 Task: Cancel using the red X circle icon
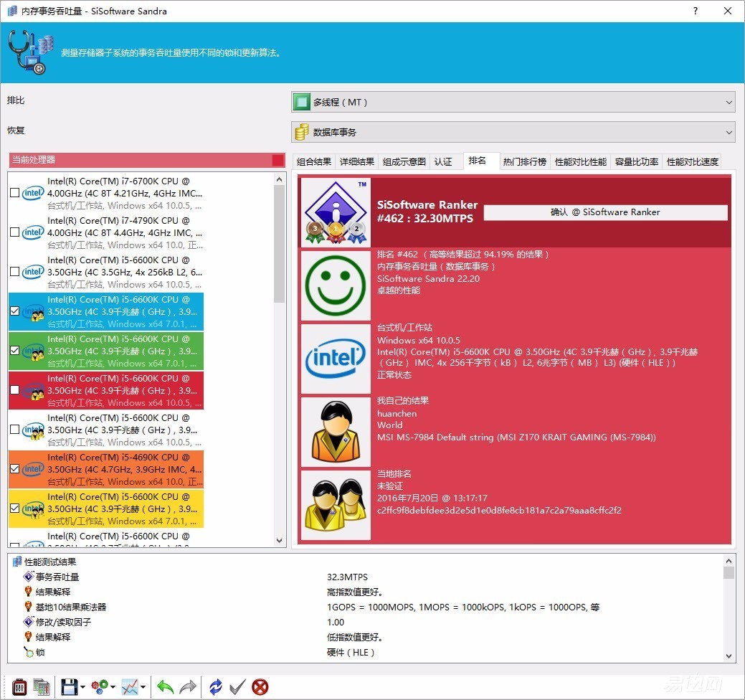260,687
